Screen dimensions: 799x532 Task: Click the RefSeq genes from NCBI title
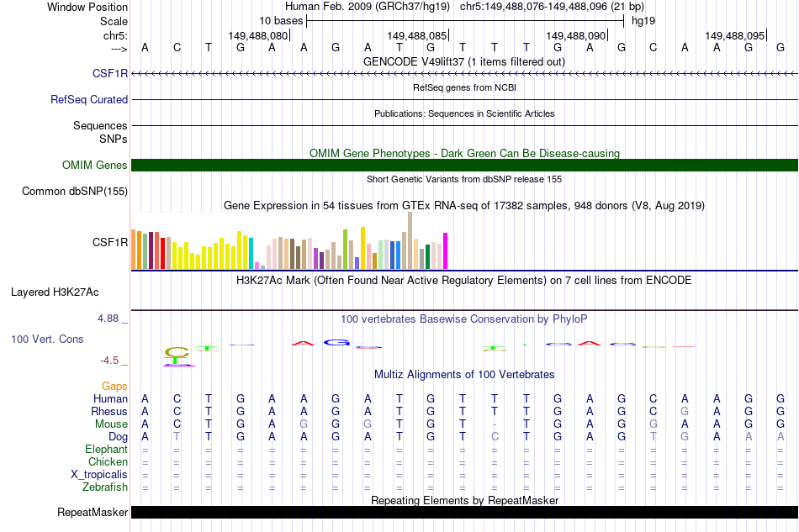tap(464, 87)
